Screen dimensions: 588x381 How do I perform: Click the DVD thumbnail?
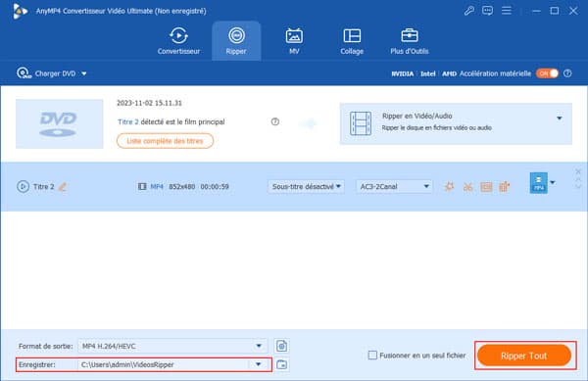tap(59, 123)
